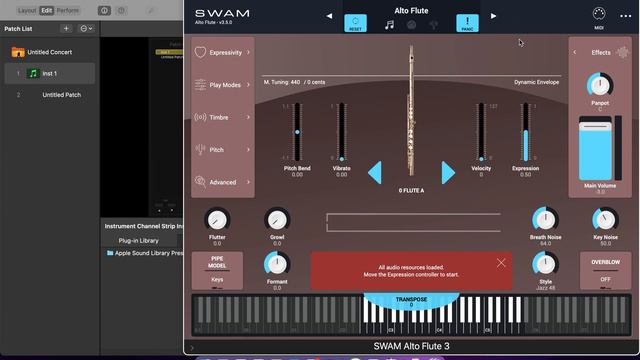
Task: Click the PANIC button
Action: 467,23
